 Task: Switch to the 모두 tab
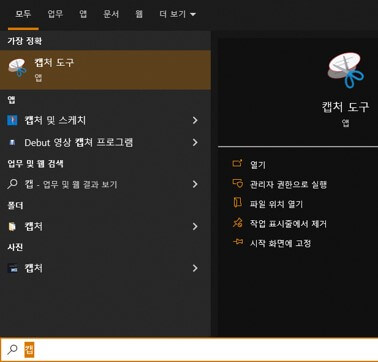point(23,14)
